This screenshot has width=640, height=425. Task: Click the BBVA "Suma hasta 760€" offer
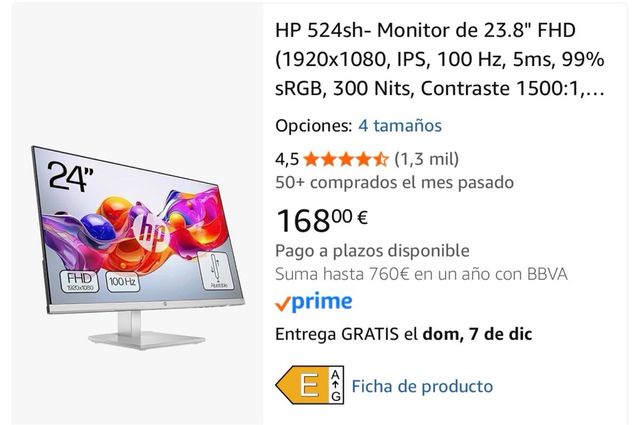click(421, 274)
